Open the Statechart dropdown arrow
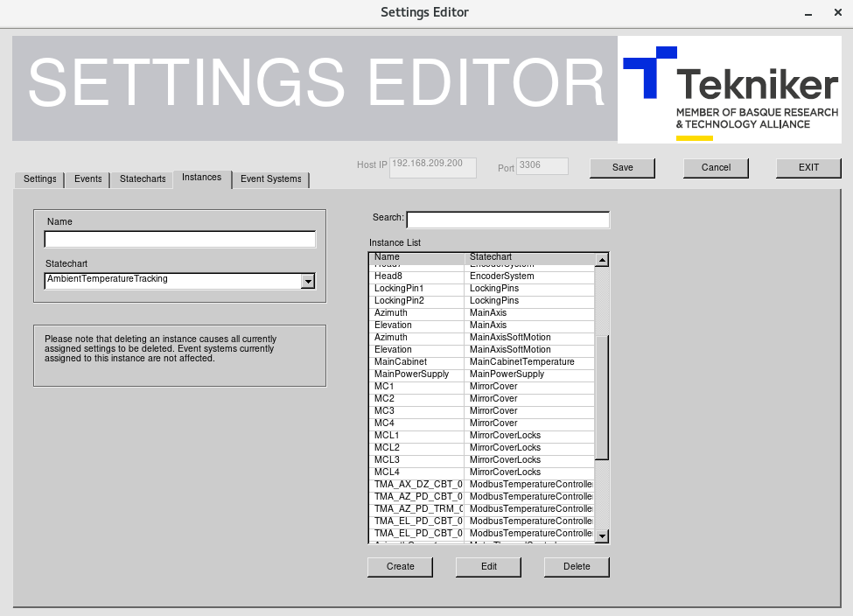Image resolution: width=853 pixels, height=616 pixels. point(308,282)
